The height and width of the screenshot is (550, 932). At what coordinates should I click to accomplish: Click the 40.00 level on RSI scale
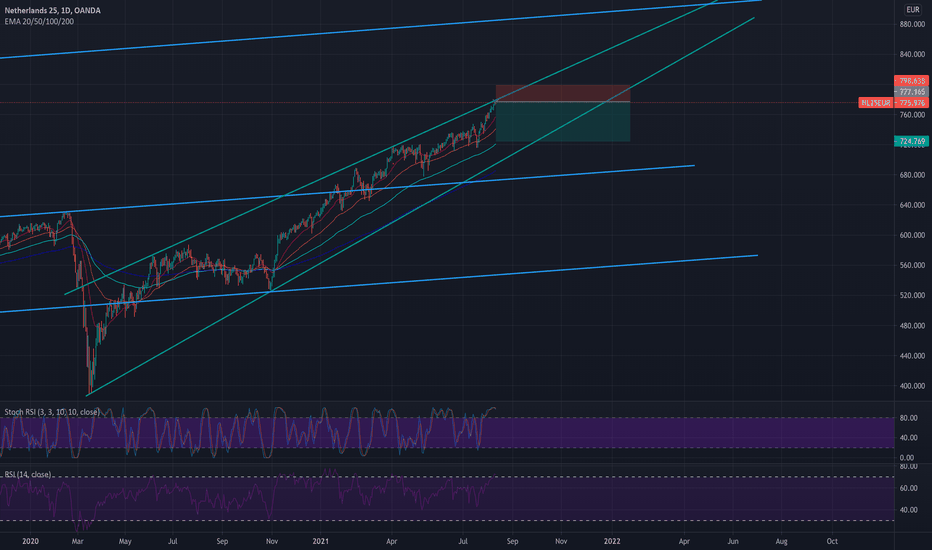click(907, 510)
